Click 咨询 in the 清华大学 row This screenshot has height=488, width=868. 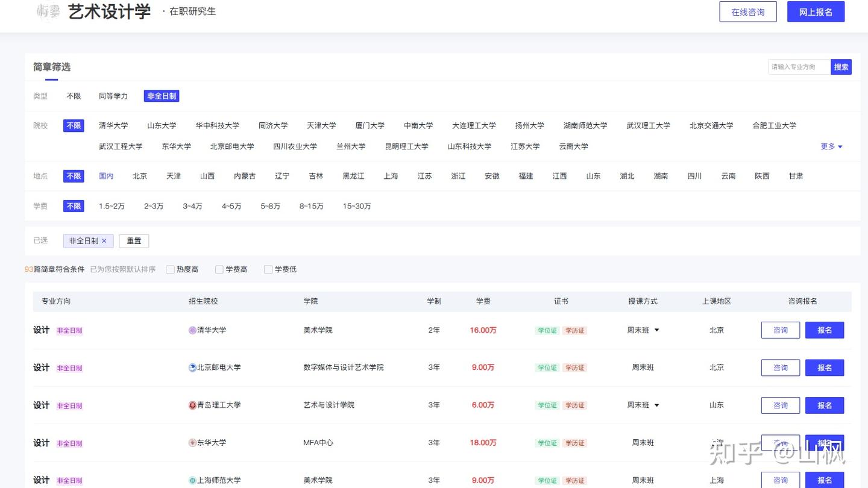(x=781, y=330)
